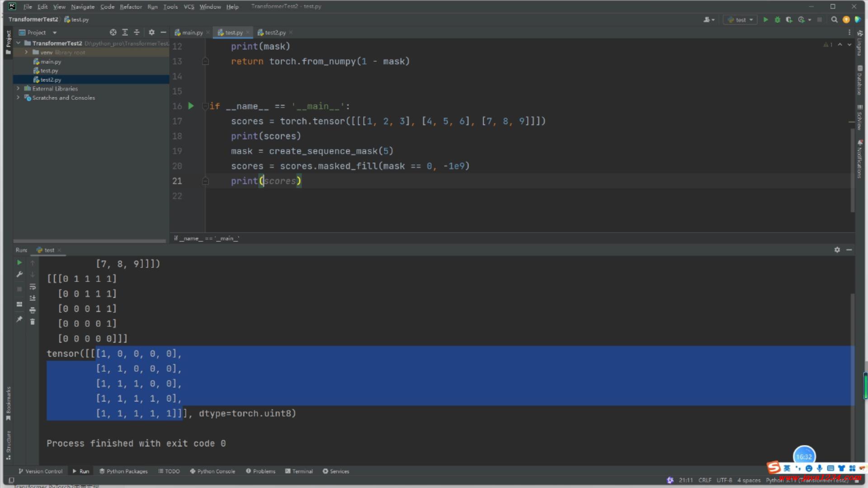This screenshot has width=868, height=488.
Task: Open the test run configuration dropdown
Action: pos(741,20)
